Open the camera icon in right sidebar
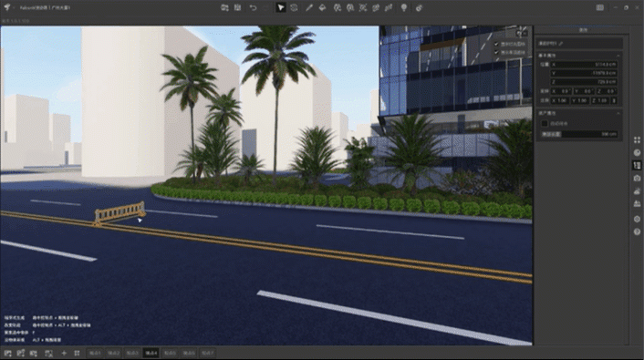The width and height of the screenshot is (644, 360). pyautogui.click(x=637, y=178)
